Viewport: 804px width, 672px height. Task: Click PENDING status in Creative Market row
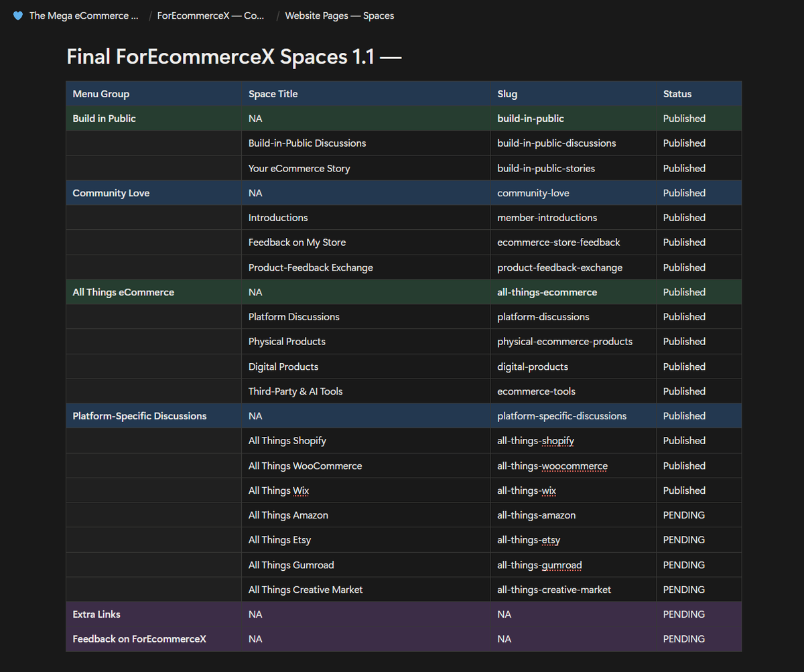click(x=699, y=590)
